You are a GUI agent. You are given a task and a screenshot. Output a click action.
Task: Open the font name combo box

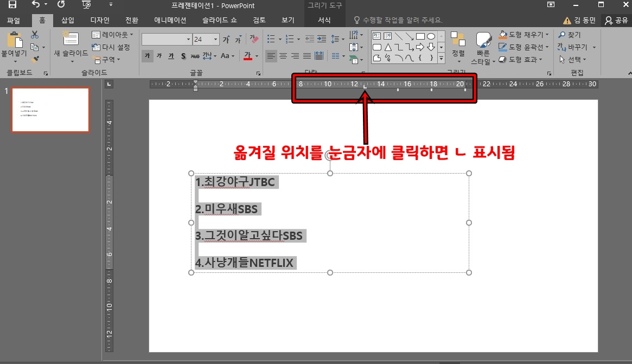(167, 39)
